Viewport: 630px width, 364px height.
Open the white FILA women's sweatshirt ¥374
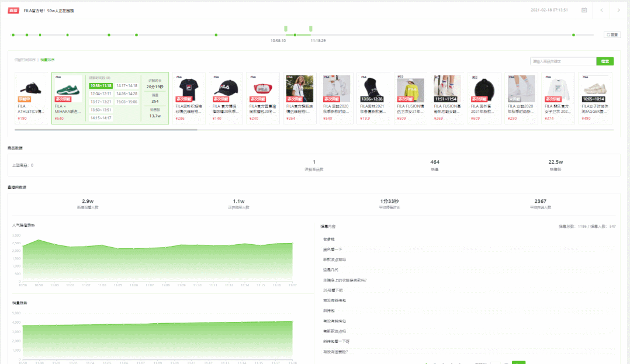558,98
